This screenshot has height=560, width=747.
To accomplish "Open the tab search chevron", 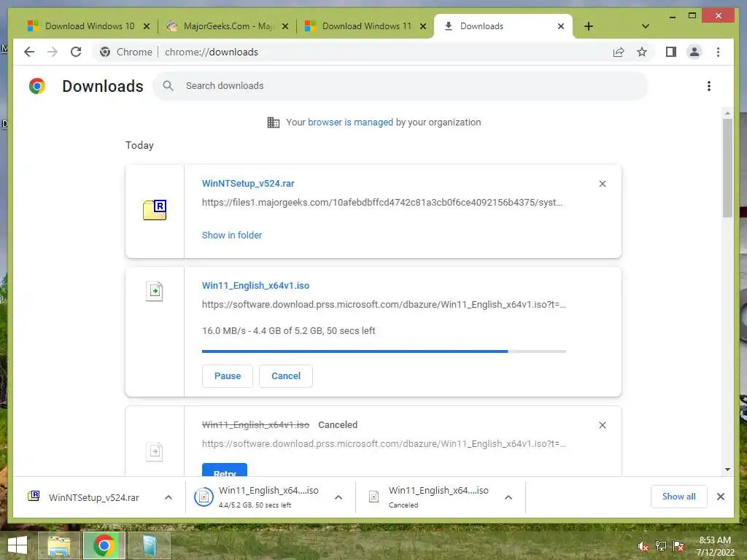I will tap(645, 26).
